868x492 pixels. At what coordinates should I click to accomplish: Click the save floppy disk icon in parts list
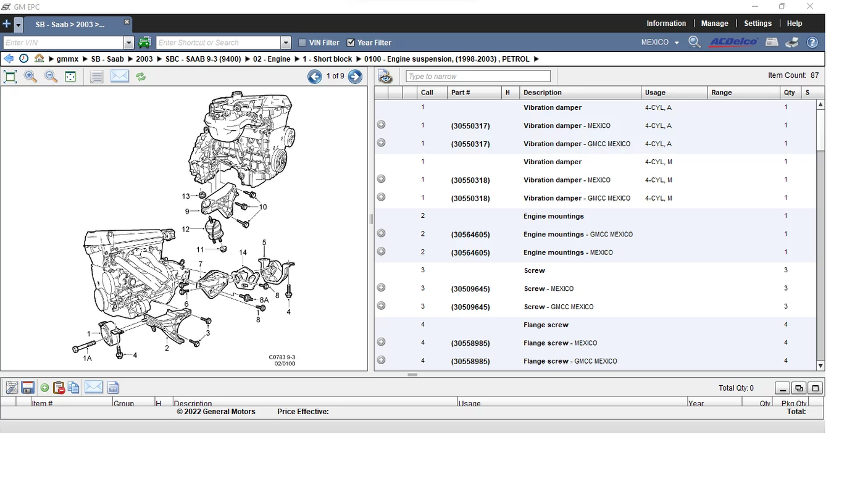point(27,388)
